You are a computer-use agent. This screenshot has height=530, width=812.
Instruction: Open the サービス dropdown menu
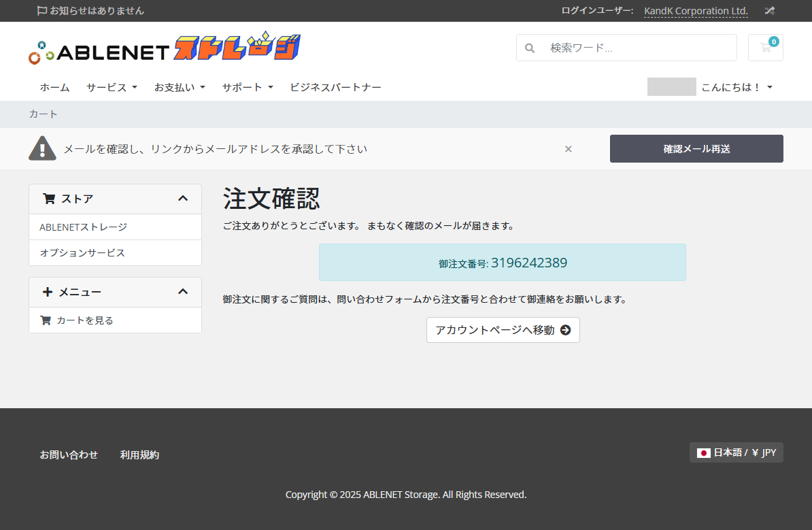(x=112, y=87)
